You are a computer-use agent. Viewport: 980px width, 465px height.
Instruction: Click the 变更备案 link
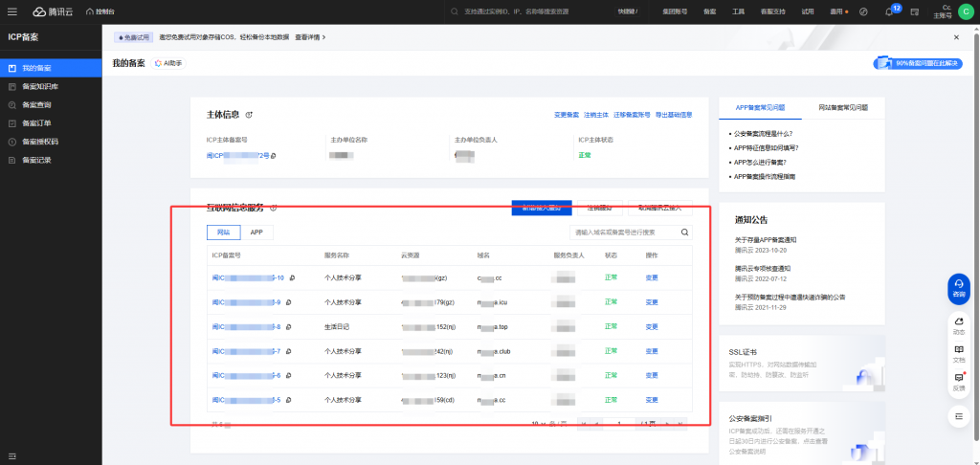click(567, 115)
